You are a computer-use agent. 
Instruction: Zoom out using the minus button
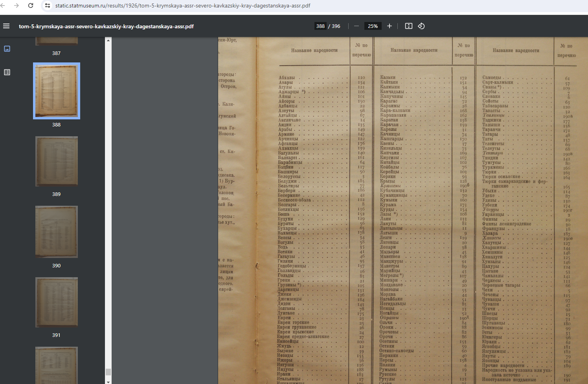(x=356, y=26)
